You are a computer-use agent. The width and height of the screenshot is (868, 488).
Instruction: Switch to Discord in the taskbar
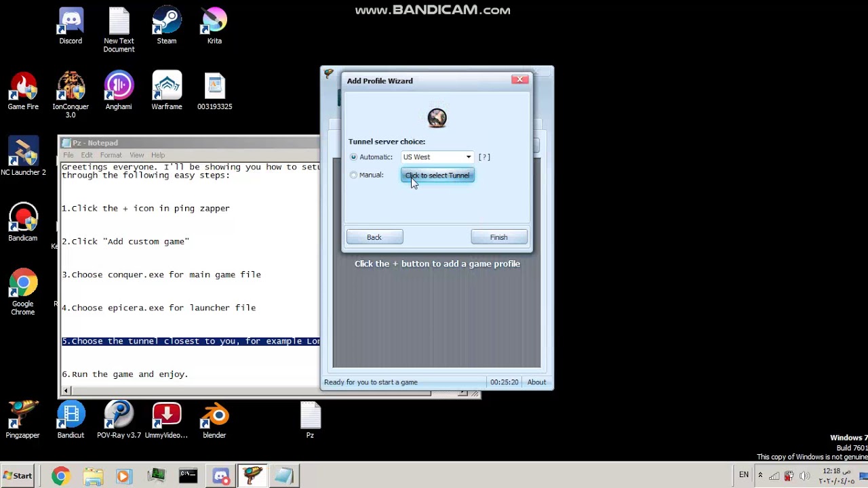point(221,476)
